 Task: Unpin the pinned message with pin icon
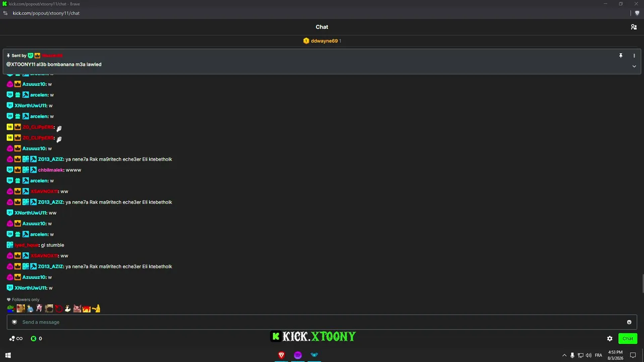click(x=621, y=56)
